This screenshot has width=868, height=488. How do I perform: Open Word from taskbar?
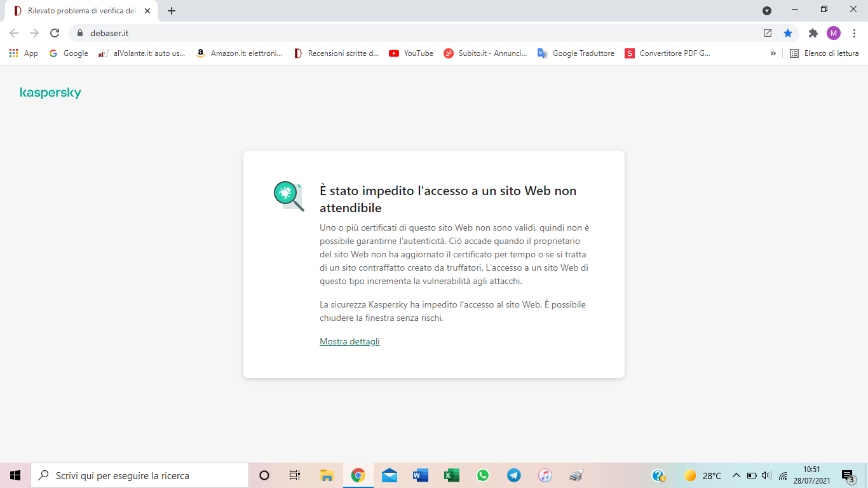click(421, 475)
